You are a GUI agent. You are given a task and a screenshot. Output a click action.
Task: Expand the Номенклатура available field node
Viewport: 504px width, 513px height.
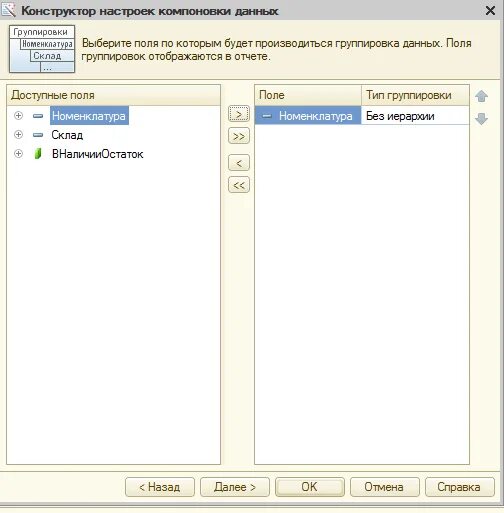click(18, 116)
